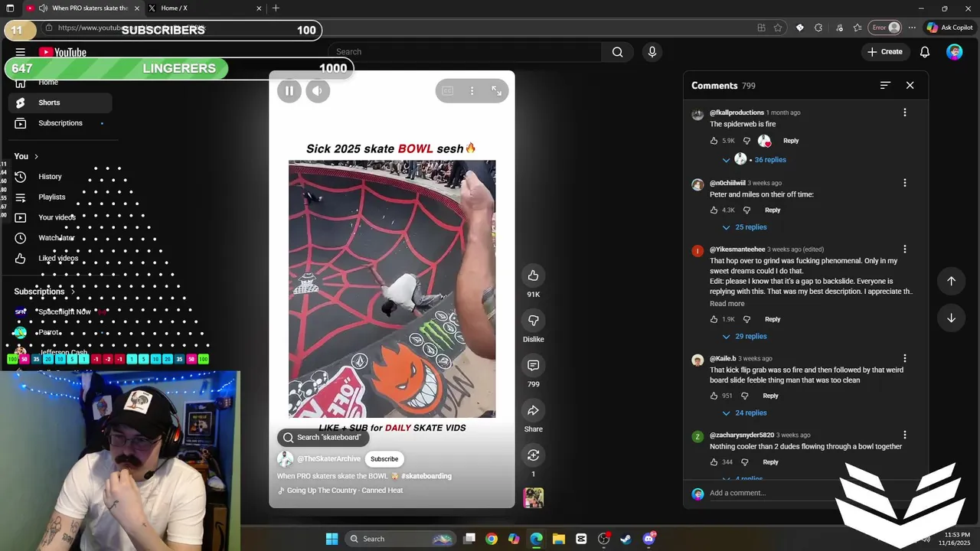Click the Search "skateboard" chip

[x=322, y=438]
